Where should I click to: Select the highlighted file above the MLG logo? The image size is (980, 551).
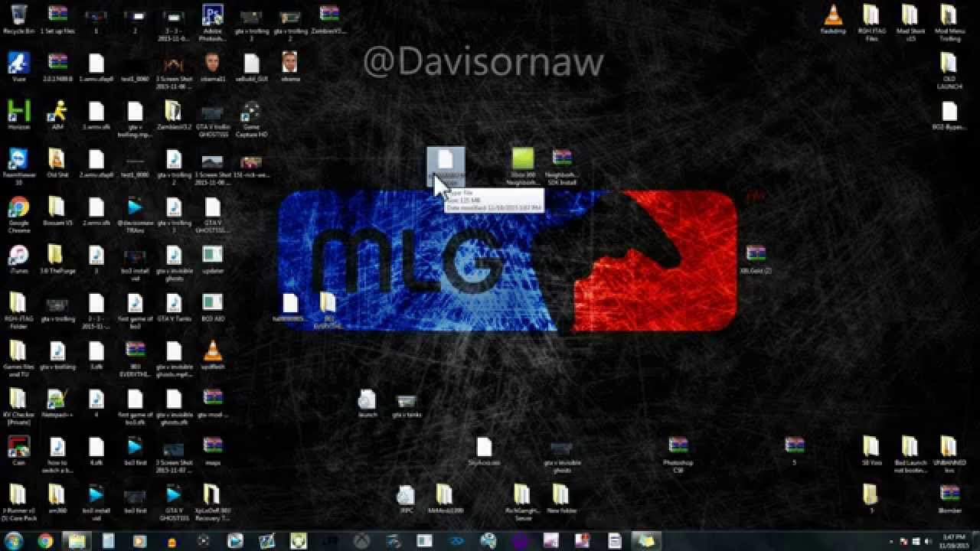446,167
